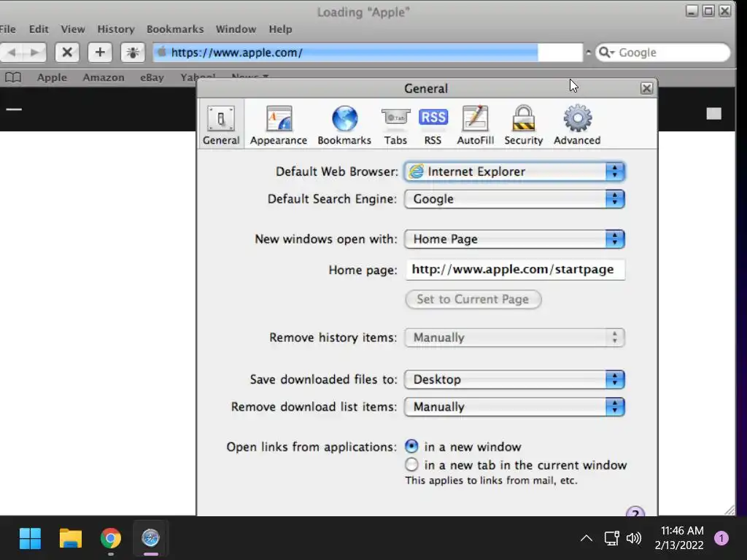This screenshot has height=560, width=747.
Task: Open the File menu
Action: [7, 29]
